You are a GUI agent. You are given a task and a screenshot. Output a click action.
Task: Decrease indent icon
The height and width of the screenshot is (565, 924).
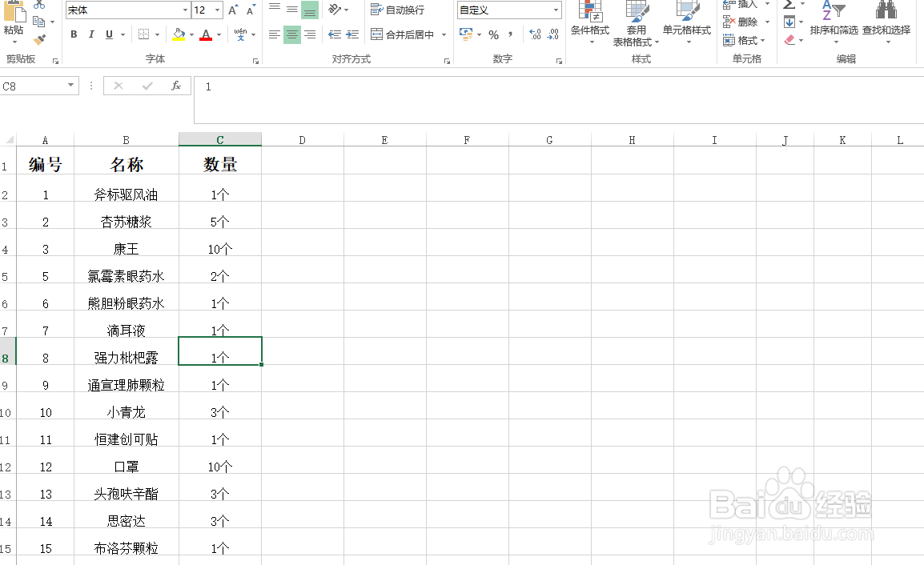(335, 34)
